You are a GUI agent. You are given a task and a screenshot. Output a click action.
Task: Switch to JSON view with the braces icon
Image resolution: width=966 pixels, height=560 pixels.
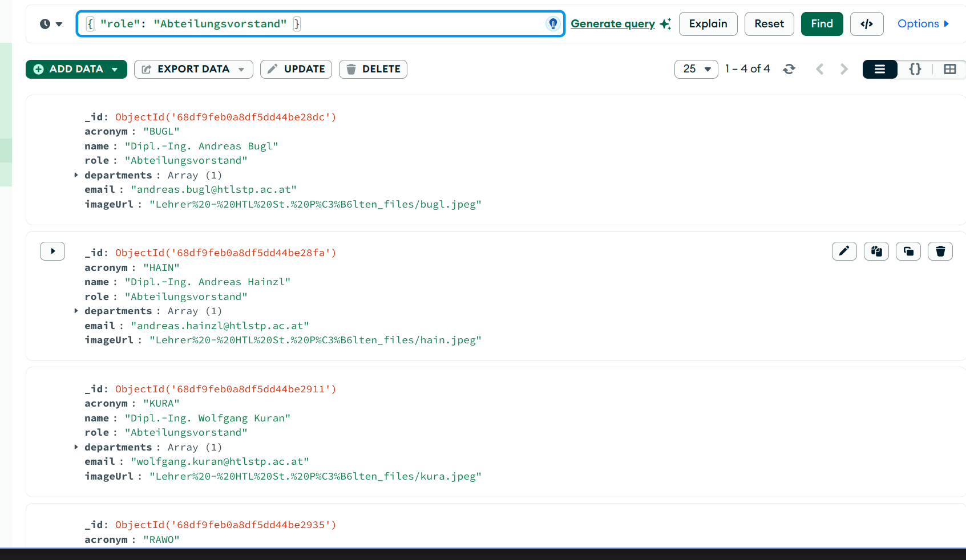pos(915,69)
